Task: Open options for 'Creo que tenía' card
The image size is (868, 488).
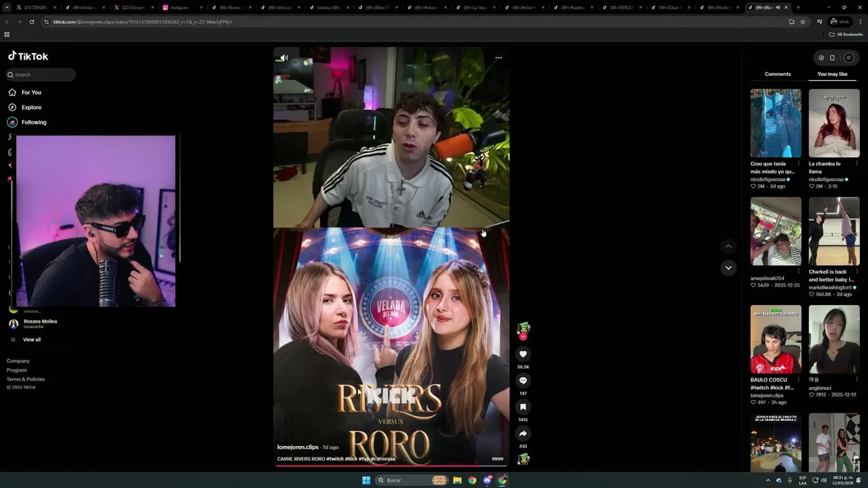Action: click(798, 164)
